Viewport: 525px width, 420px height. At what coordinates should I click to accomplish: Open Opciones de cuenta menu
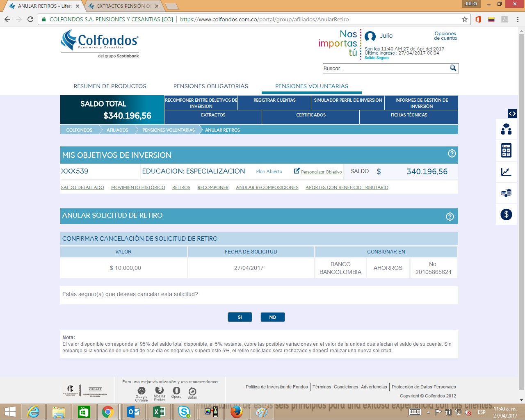[x=445, y=36]
